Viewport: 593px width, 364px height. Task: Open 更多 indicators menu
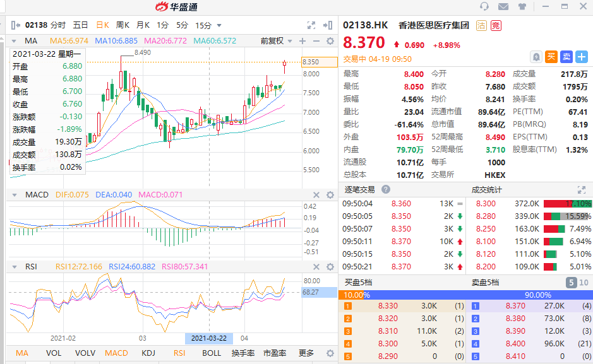tap(306, 353)
